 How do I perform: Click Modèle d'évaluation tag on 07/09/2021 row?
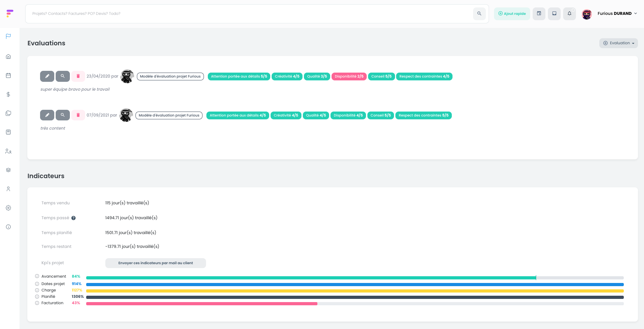(x=169, y=115)
